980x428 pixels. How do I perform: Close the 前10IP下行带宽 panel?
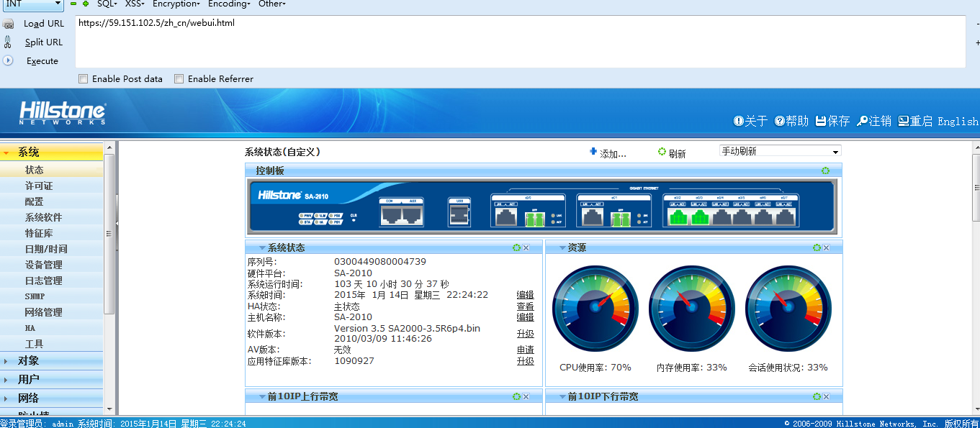826,396
